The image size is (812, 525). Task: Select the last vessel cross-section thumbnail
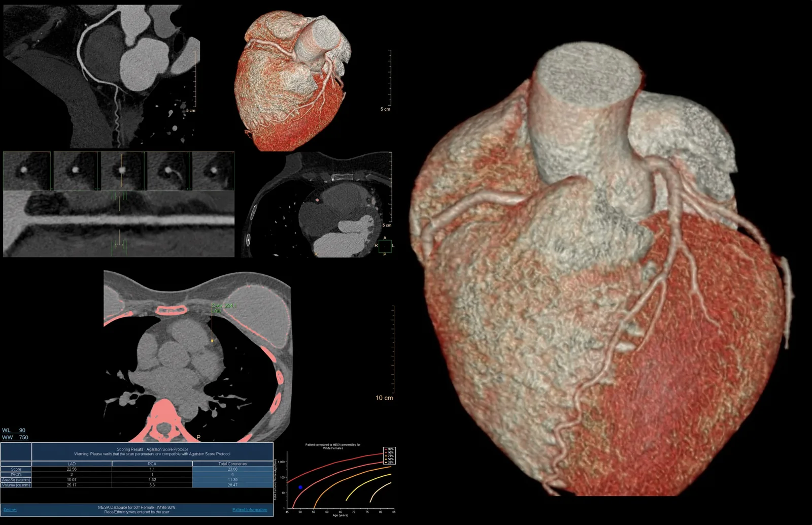pos(213,171)
